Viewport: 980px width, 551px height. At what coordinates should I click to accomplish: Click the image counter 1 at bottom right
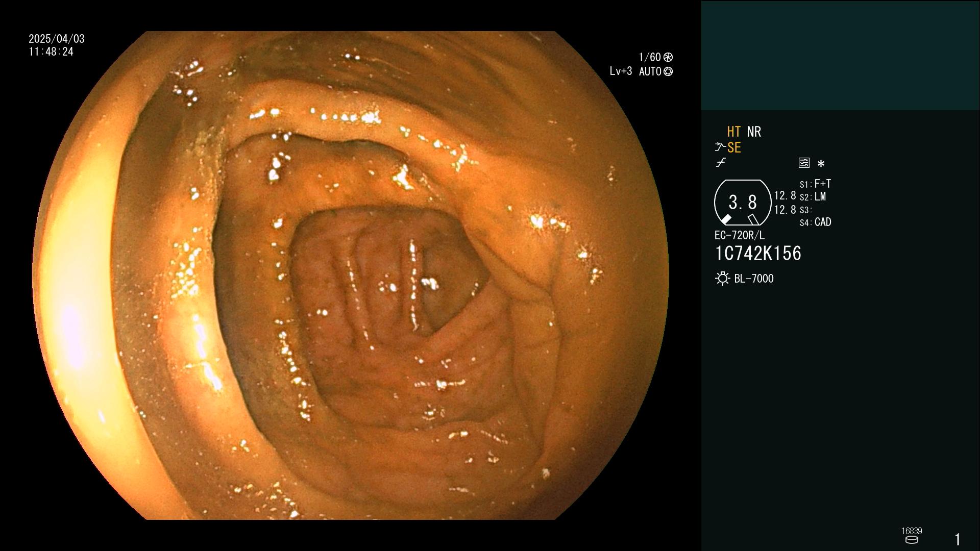[x=958, y=539]
